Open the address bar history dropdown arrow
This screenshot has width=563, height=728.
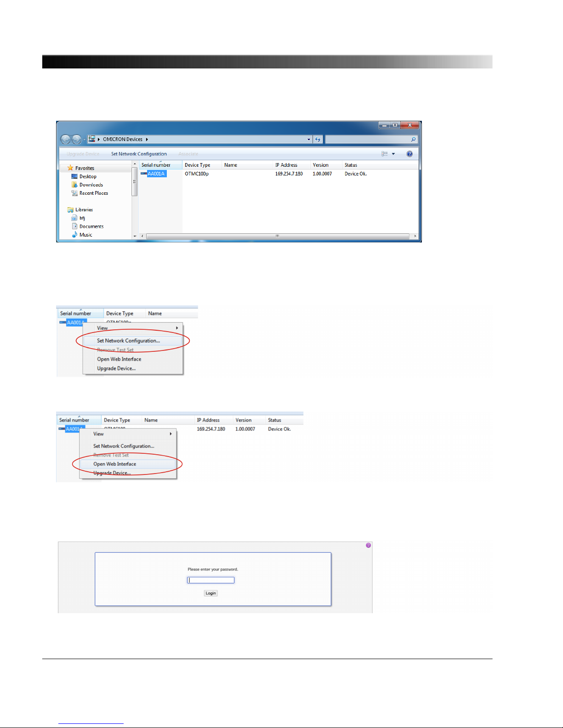click(x=309, y=139)
